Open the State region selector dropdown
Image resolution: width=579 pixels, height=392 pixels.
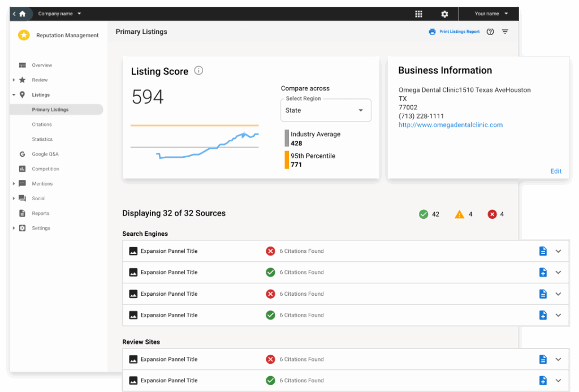pos(326,110)
